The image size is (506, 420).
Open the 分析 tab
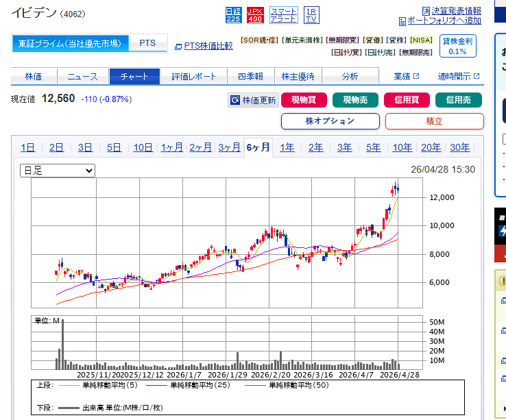(x=350, y=77)
